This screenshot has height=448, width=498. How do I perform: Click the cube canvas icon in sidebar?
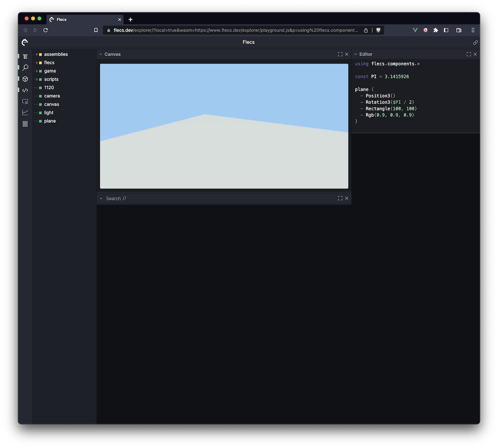(x=25, y=79)
